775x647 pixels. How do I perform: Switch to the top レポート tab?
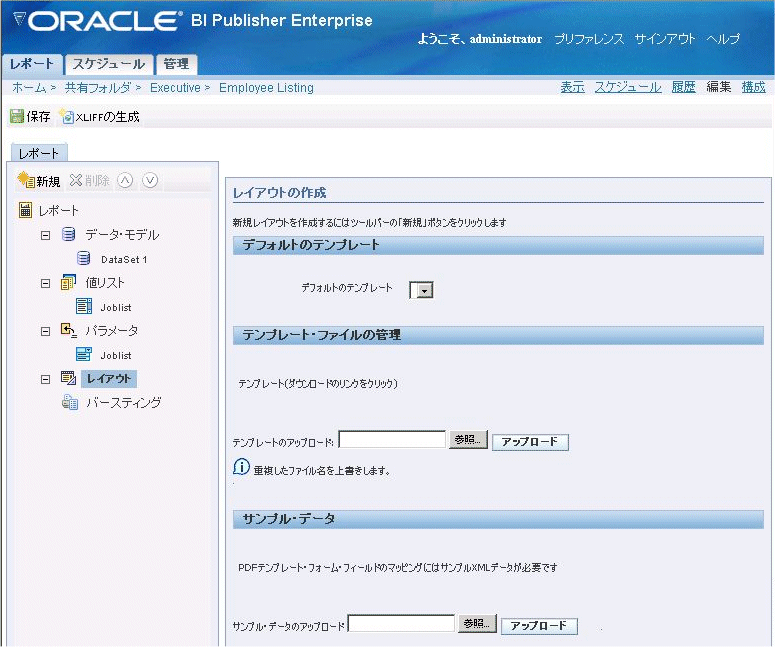tap(32, 64)
